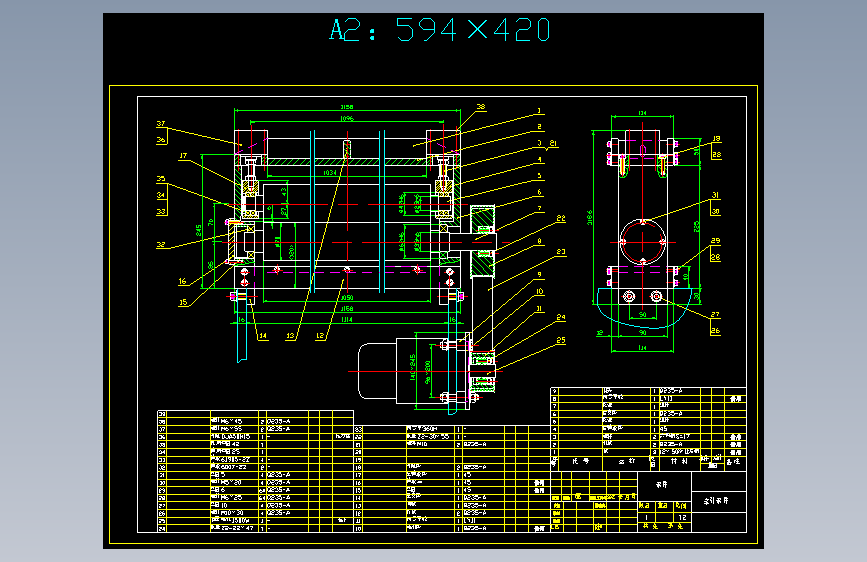Select part balloon 4 leader label

(540, 160)
